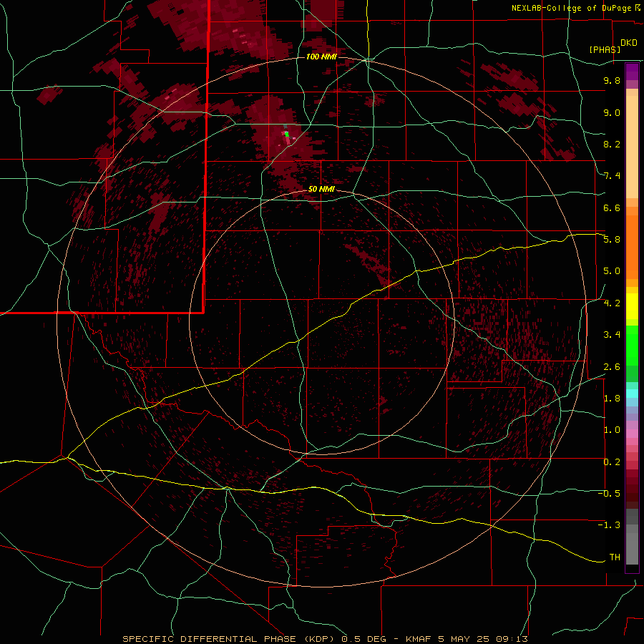644x644 pixels.
Task: Click the DKD product code label
Action: coord(628,43)
